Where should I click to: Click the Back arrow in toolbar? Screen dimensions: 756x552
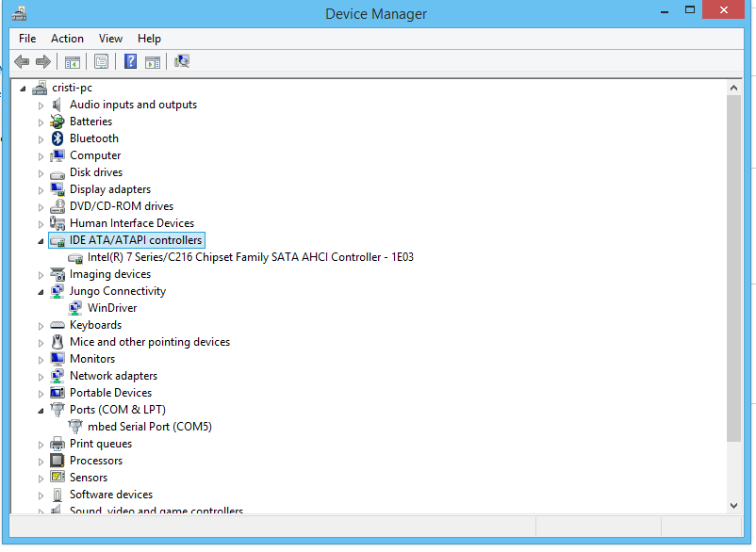point(22,61)
